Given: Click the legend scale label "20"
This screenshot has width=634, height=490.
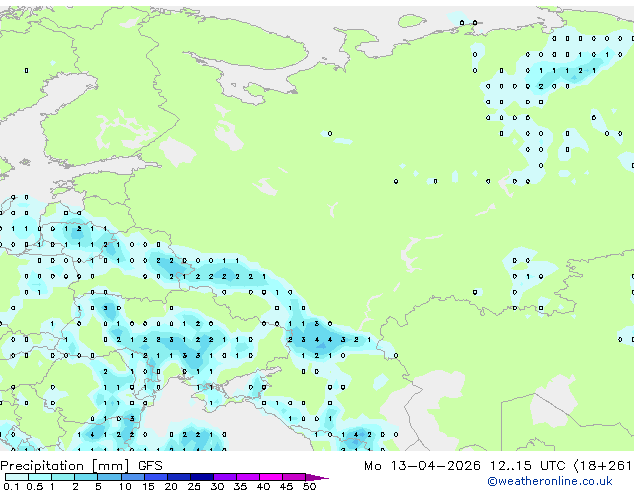Looking at the screenshot, I should click(x=171, y=486).
